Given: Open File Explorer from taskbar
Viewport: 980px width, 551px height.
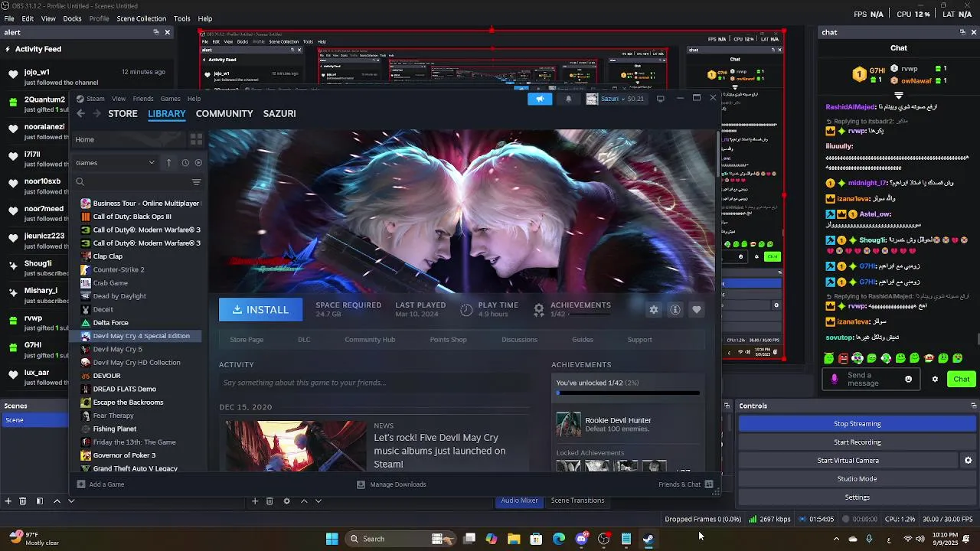Looking at the screenshot, I should click(514, 539).
